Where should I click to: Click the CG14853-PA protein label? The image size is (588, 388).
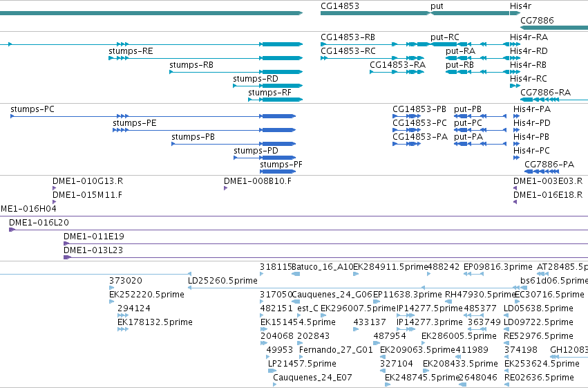pos(420,137)
